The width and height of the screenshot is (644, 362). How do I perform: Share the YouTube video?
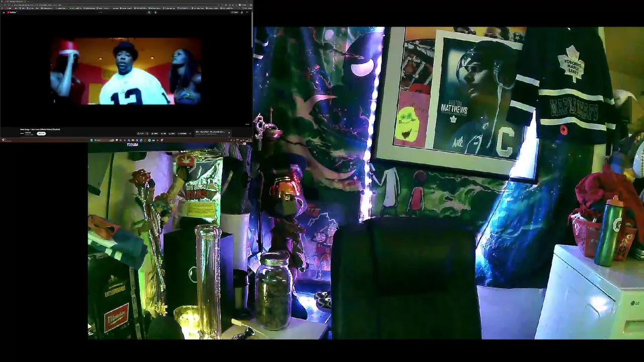coord(155,134)
